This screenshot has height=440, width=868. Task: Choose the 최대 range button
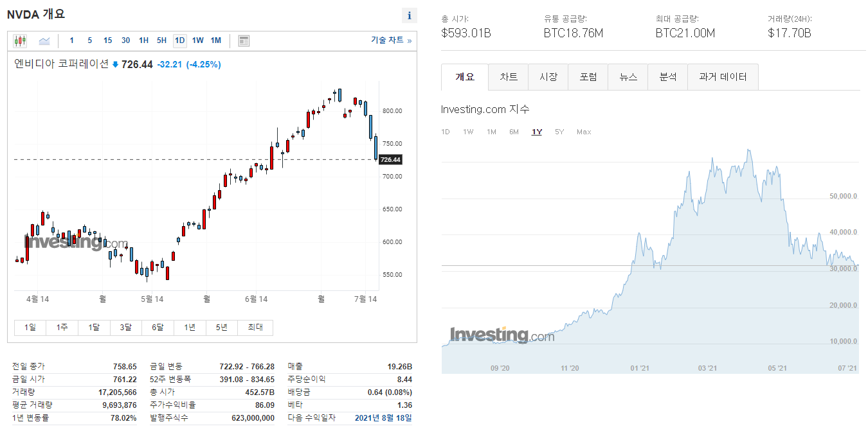tap(255, 328)
